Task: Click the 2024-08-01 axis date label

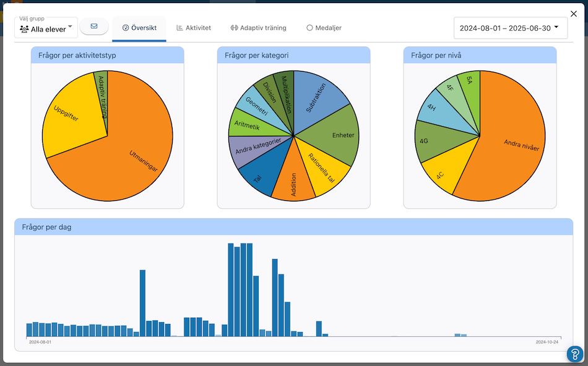Action: [x=40, y=342]
